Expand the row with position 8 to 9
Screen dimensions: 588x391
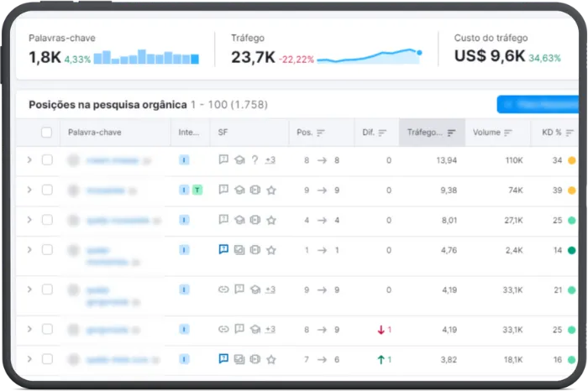point(29,329)
